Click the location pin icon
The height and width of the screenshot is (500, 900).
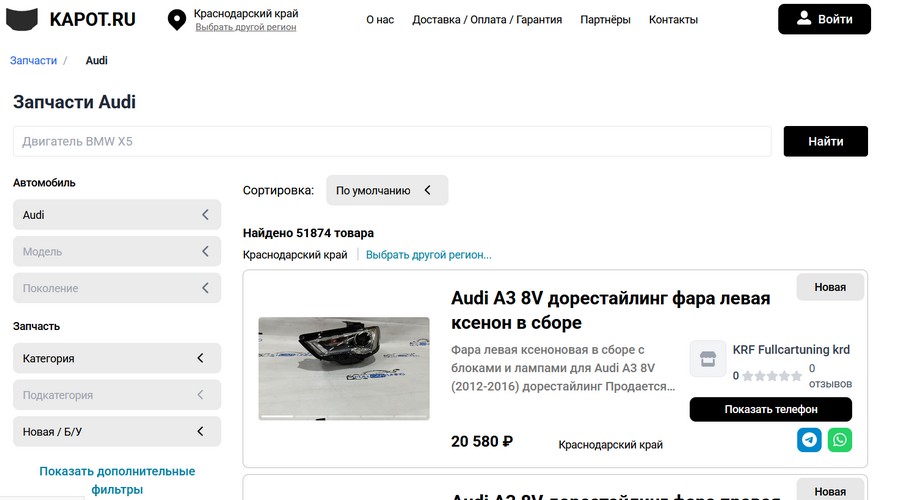[x=177, y=20]
